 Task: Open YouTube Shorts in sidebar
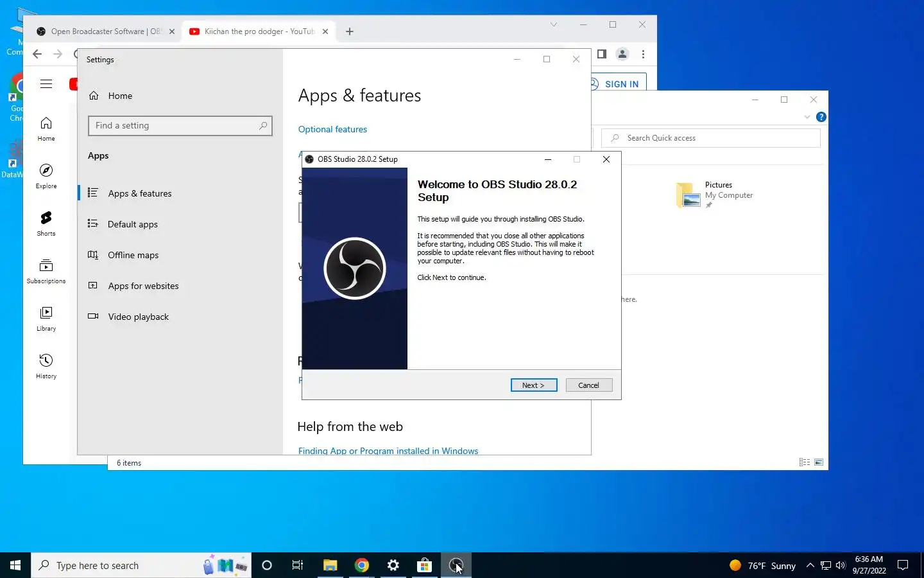(x=46, y=223)
